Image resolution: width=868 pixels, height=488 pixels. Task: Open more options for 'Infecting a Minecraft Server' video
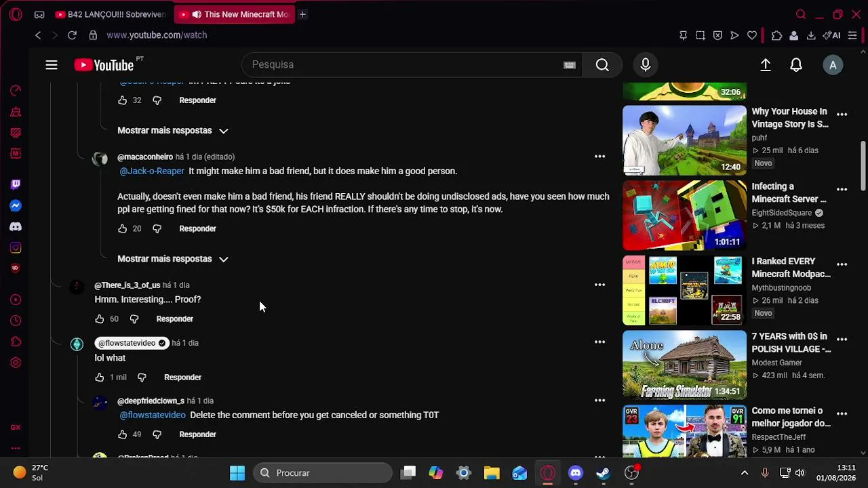[842, 190]
